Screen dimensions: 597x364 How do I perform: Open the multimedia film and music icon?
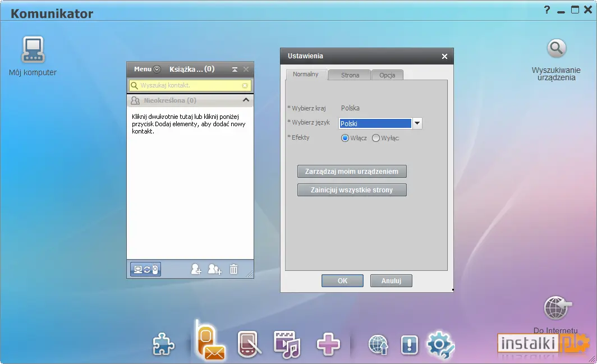287,344
